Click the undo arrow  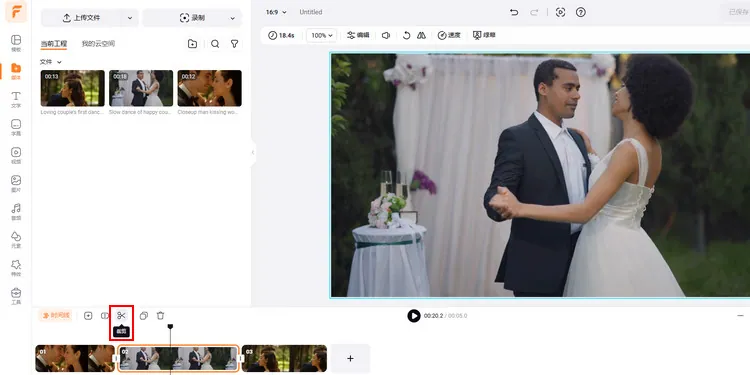[x=514, y=12]
